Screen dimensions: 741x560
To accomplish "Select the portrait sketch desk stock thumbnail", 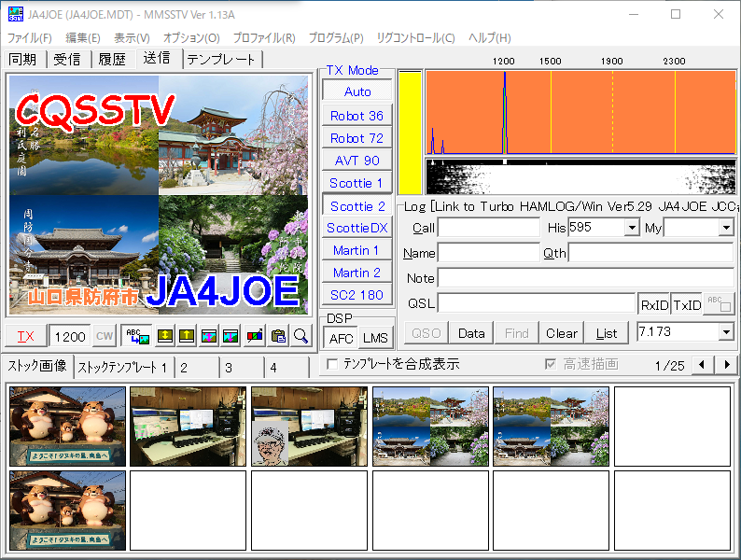I will click(310, 427).
